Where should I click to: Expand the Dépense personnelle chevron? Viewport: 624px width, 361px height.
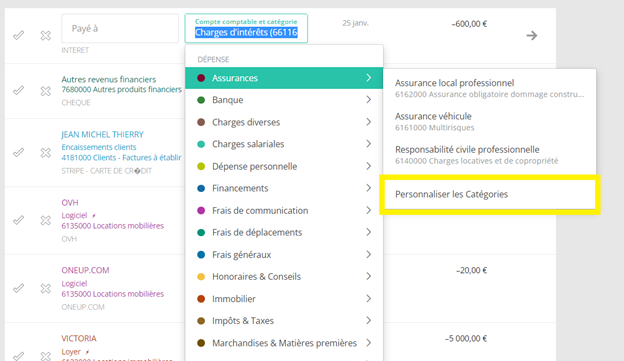(369, 166)
